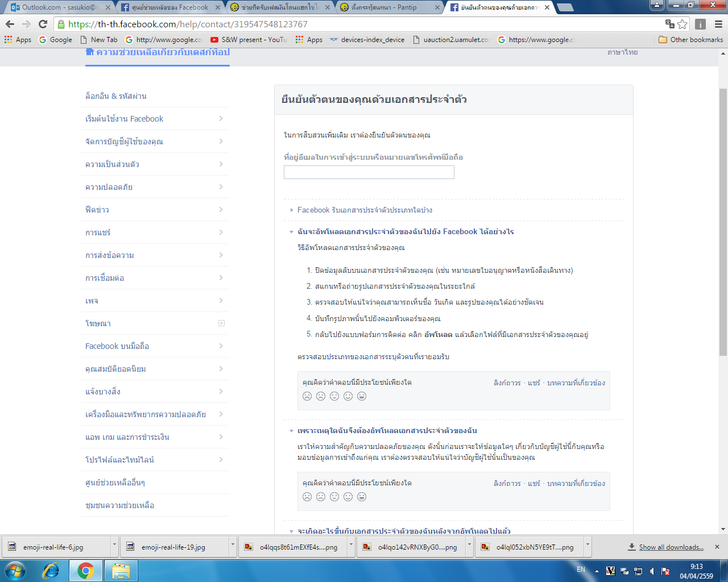Click the gray 'i' extension icon
This screenshot has height=582, width=728.
pyautogui.click(x=701, y=24)
